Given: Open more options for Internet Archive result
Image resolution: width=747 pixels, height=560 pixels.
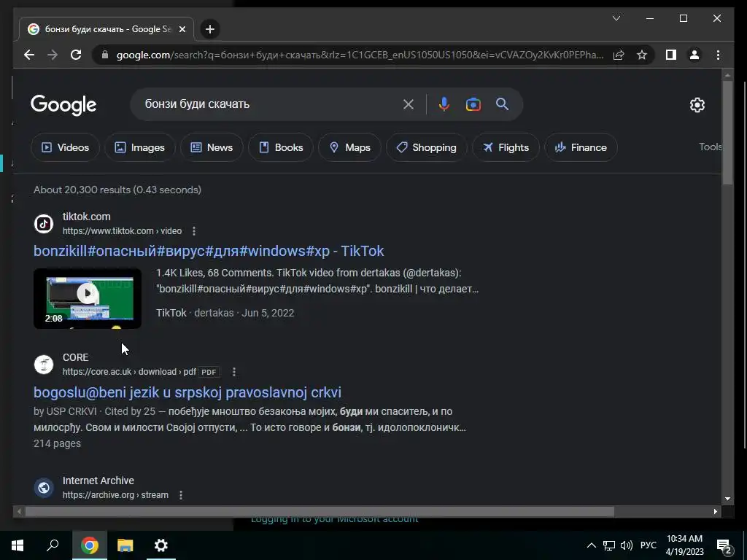Looking at the screenshot, I should click(x=181, y=495).
